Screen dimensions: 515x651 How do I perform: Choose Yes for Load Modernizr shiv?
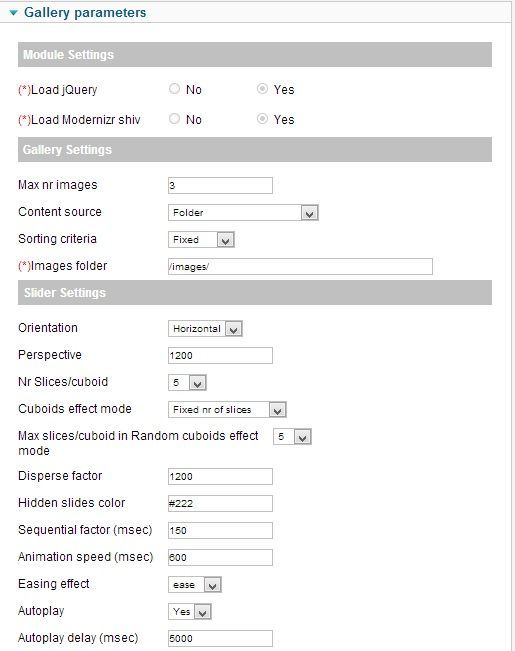pos(262,119)
